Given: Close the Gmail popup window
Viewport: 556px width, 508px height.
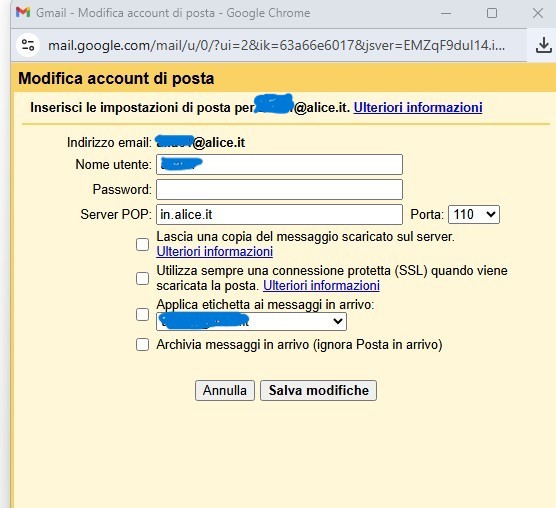Looking at the screenshot, I should point(538,13).
